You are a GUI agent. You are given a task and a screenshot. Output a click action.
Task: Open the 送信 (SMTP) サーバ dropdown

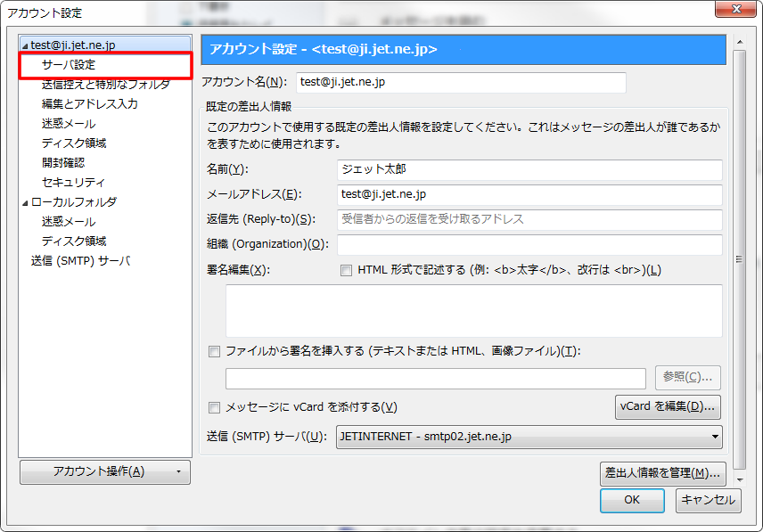tap(529, 437)
